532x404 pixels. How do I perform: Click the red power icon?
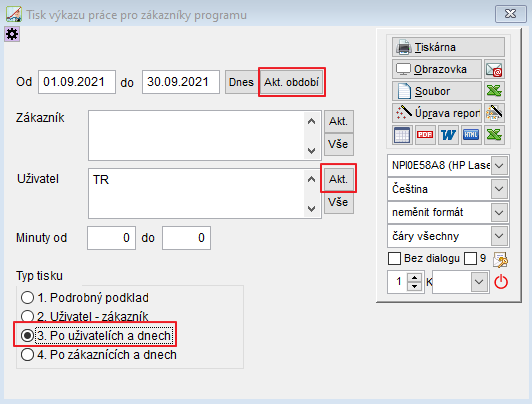click(501, 282)
